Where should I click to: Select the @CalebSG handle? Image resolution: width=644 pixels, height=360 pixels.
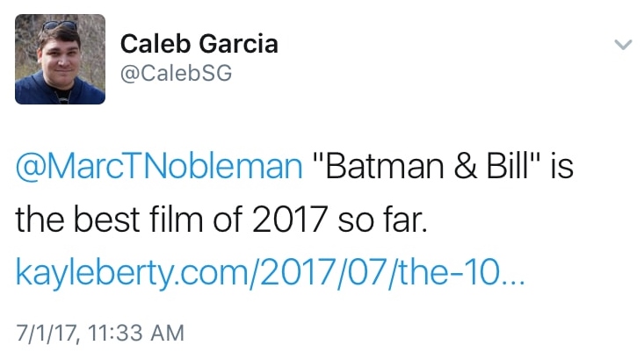pyautogui.click(x=175, y=74)
